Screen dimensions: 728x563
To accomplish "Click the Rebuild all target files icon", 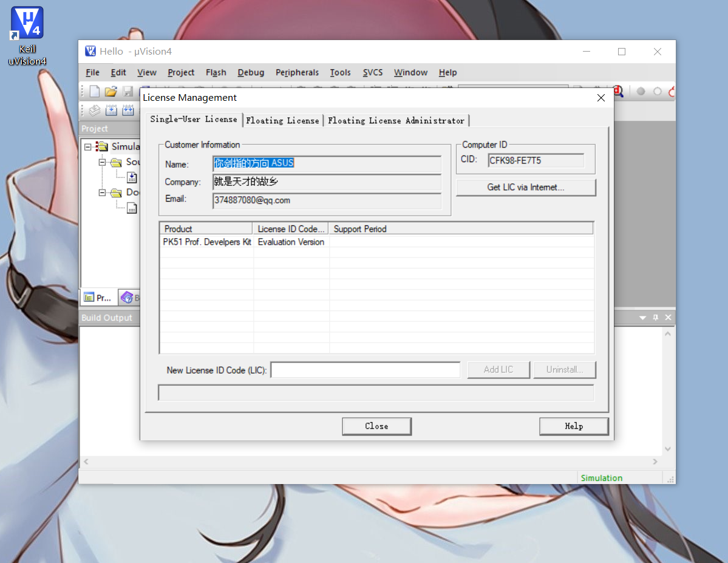I will (128, 110).
